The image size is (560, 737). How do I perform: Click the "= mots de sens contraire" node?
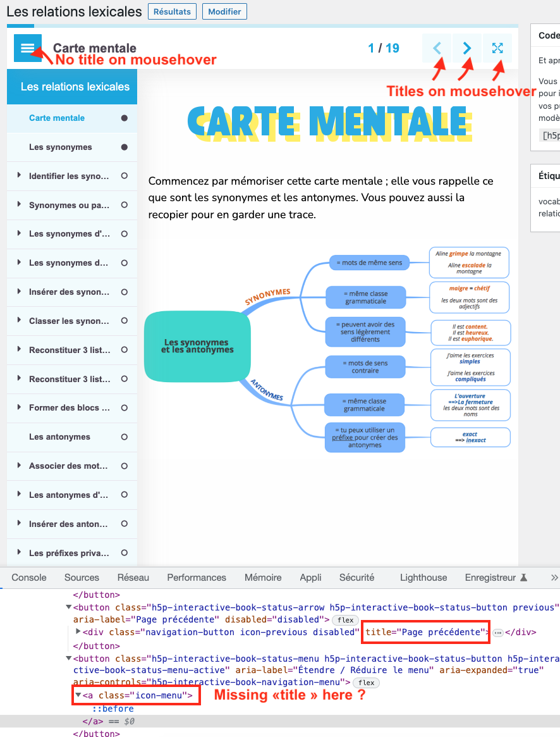pos(365,367)
